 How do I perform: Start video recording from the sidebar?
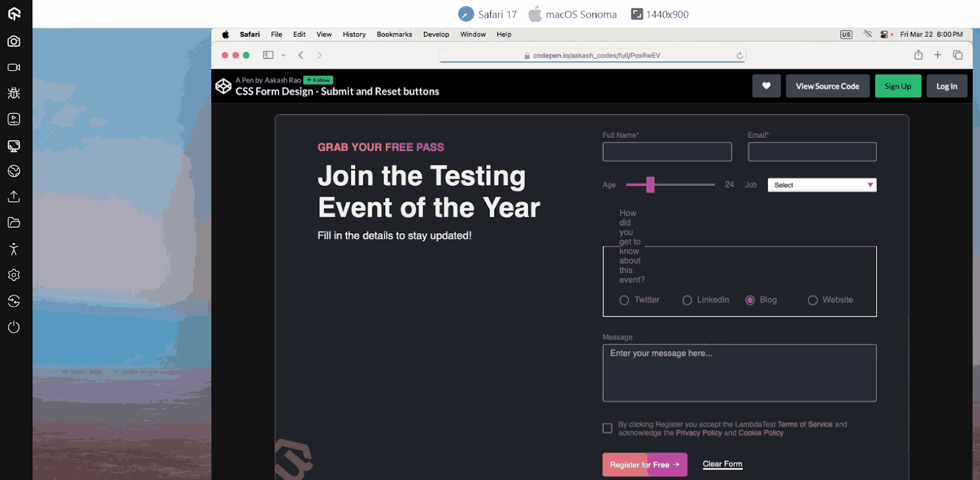click(14, 67)
